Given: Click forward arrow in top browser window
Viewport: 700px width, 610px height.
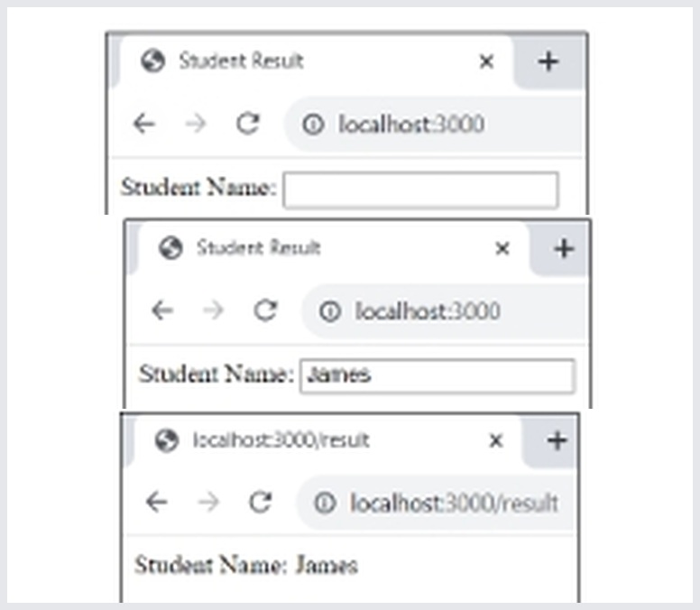Looking at the screenshot, I should [196, 124].
